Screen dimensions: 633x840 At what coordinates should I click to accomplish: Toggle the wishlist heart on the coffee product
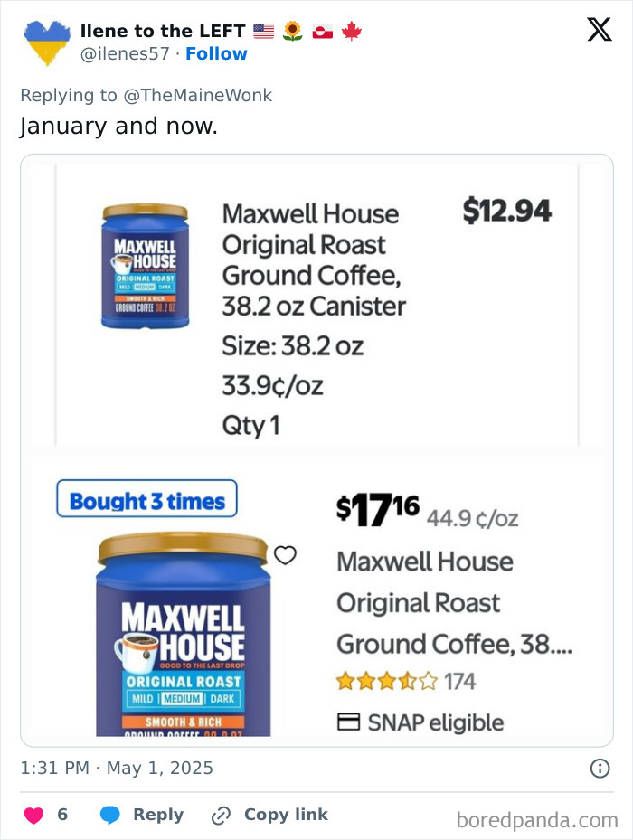tap(287, 555)
